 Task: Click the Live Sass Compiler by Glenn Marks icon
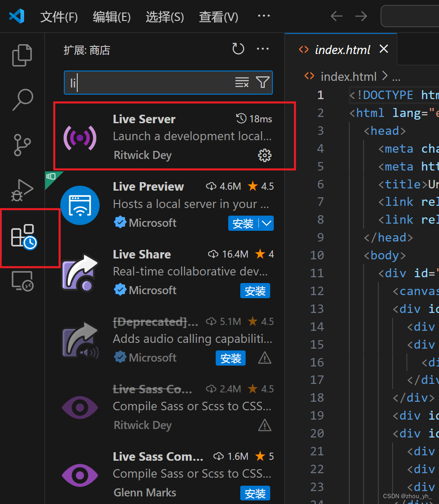point(80,475)
